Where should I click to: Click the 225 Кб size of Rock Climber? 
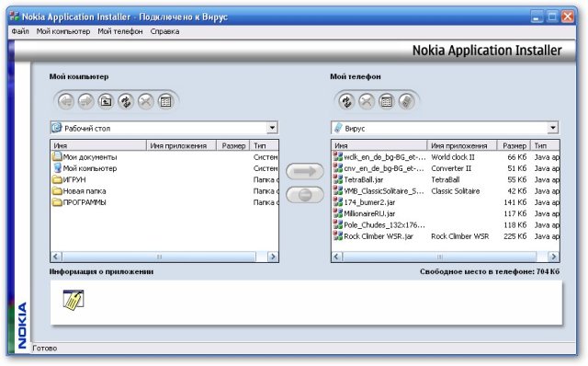coord(514,236)
